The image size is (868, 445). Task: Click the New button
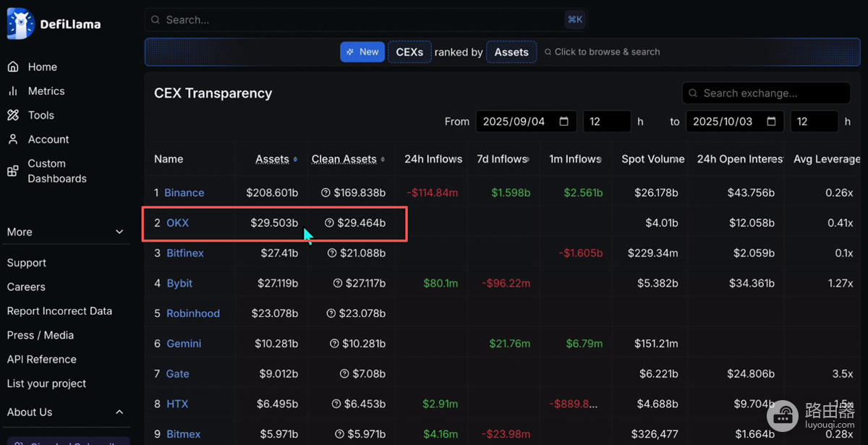coord(362,52)
